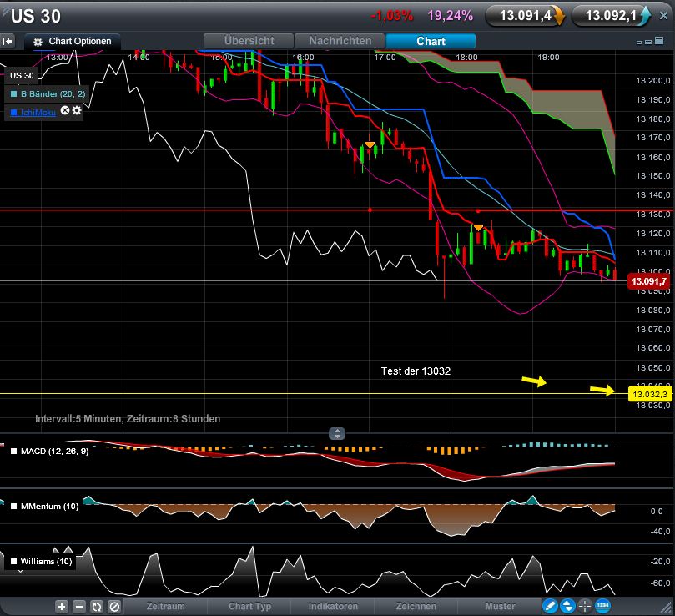
Task: Toggle the Williams (10) indicator square
Action: tap(13, 562)
